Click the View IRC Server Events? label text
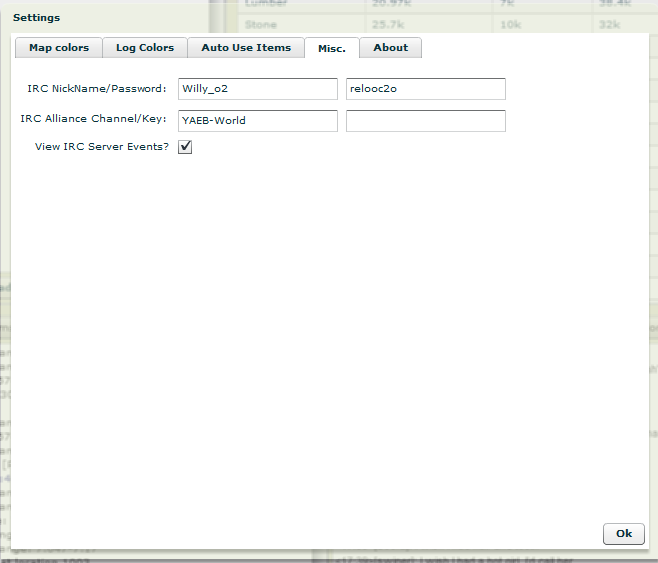The width and height of the screenshot is (658, 563). point(101,146)
